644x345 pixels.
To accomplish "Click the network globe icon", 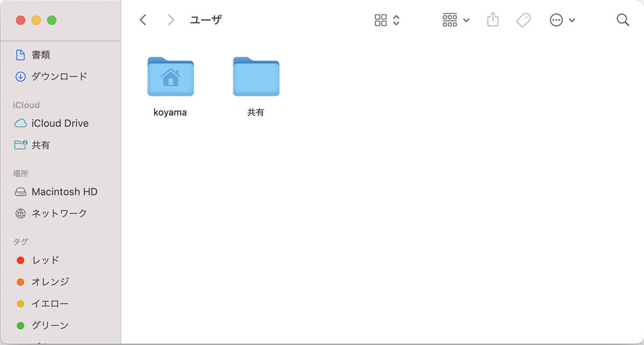I will (x=20, y=214).
